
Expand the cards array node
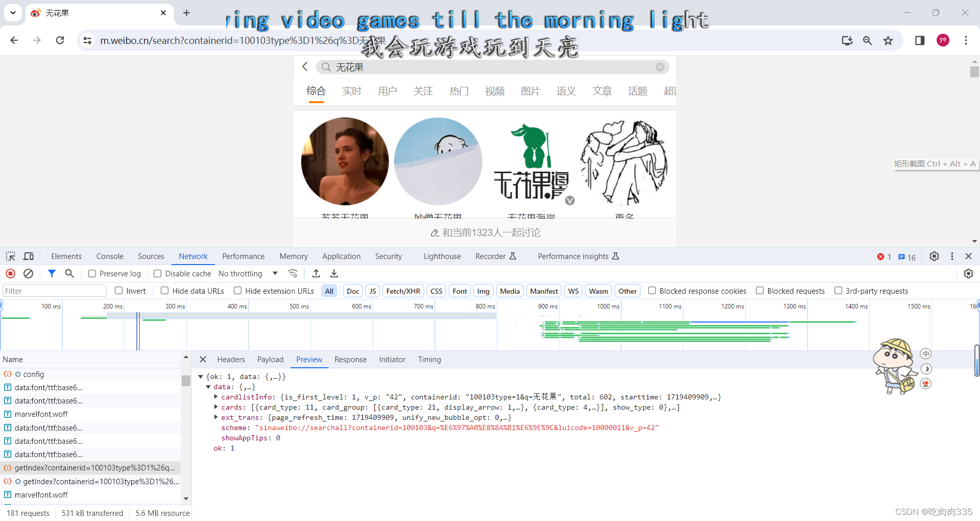[x=216, y=407]
